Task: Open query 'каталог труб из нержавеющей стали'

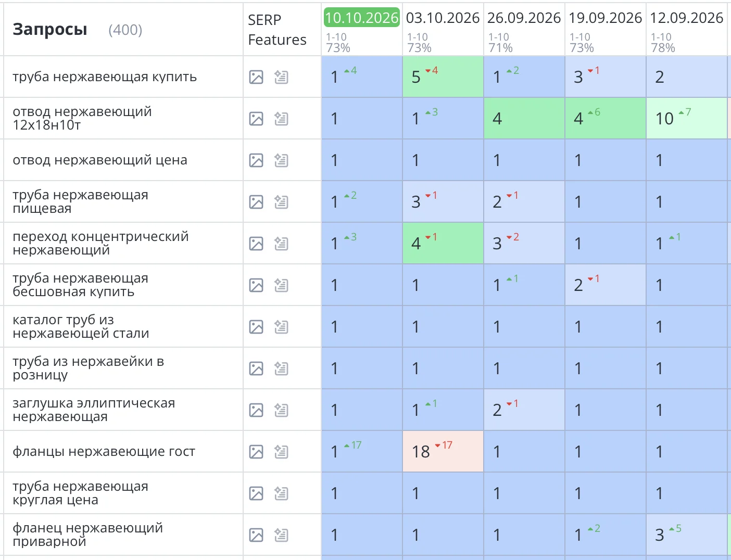Action: click(x=81, y=326)
